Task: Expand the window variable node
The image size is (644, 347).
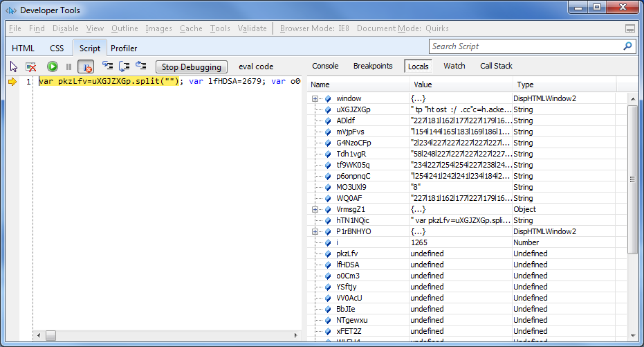Action: [x=315, y=98]
